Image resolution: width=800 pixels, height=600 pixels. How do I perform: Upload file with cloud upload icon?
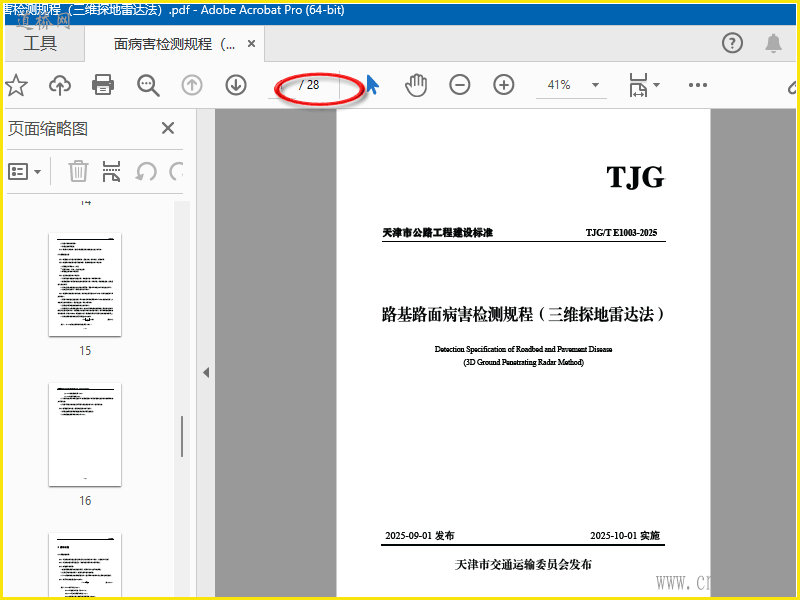60,85
